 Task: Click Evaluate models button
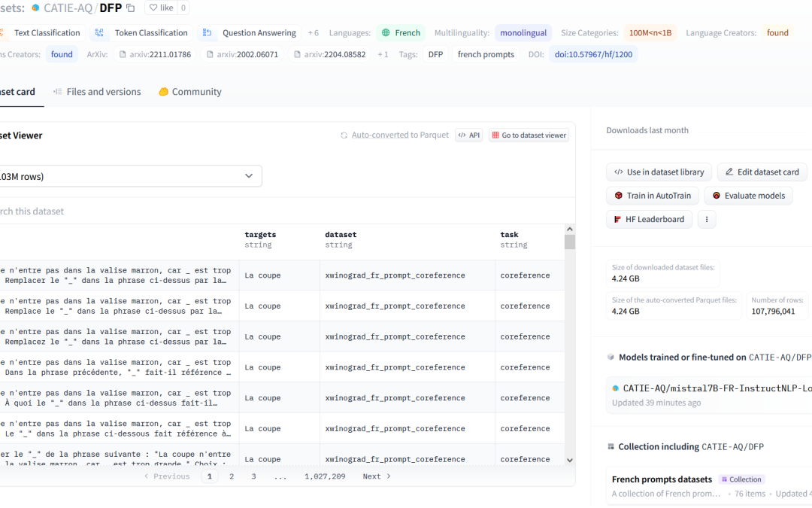click(x=748, y=196)
